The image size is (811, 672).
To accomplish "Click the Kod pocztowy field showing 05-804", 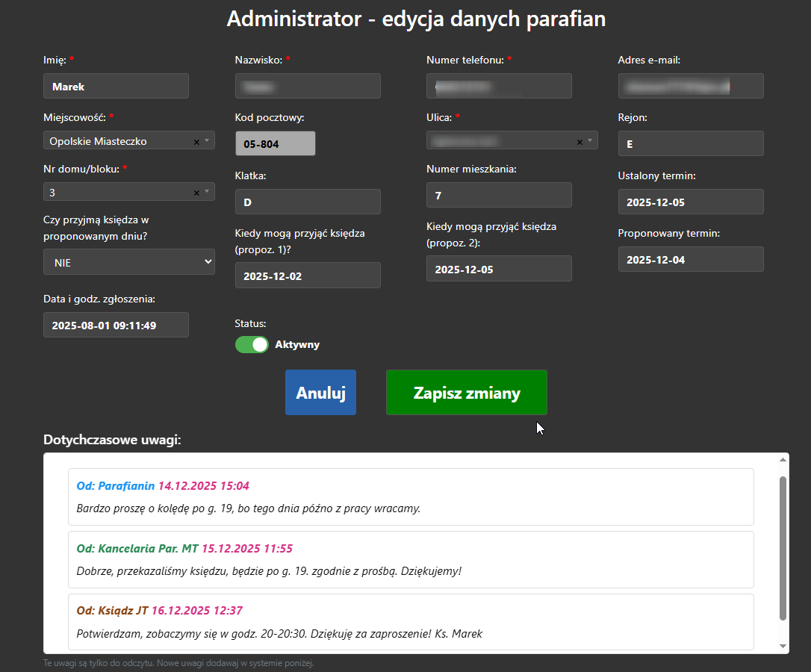I will click(275, 143).
